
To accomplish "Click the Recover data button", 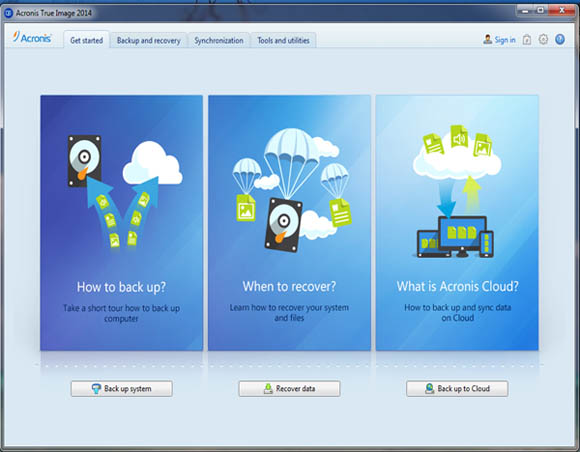I will (x=289, y=389).
